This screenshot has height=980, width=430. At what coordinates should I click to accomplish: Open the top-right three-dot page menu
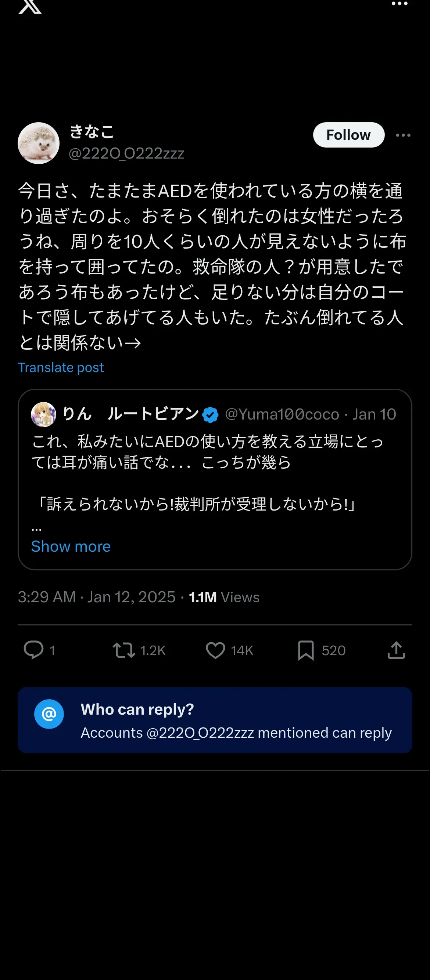coord(399,4)
